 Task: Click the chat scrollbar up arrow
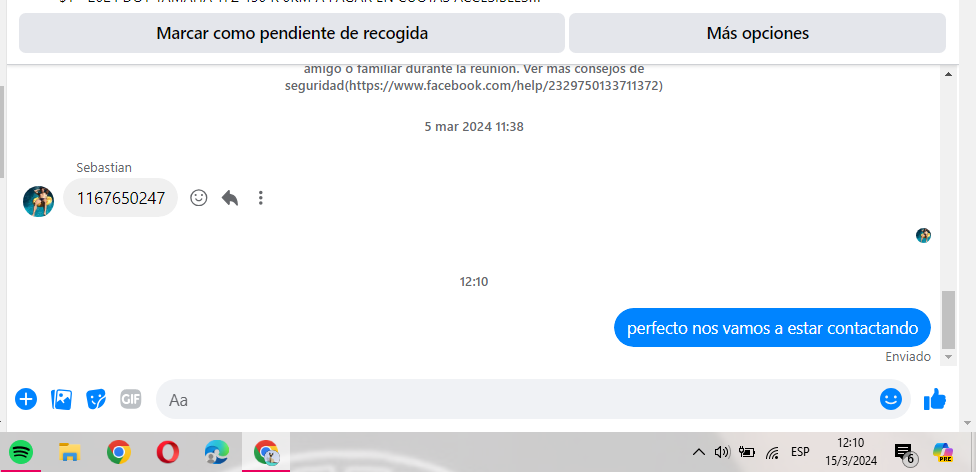tap(948, 74)
